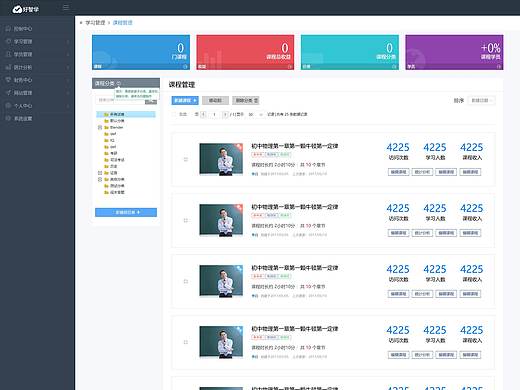Image resolution: width=520 pixels, height=390 pixels.
Task: Click the category search input field
Action: 121,100
